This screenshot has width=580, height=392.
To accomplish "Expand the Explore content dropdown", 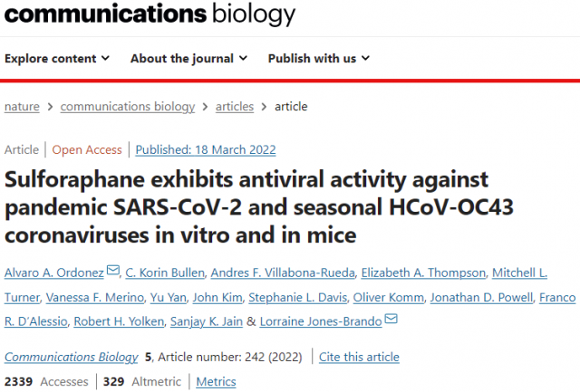I will point(57,58).
